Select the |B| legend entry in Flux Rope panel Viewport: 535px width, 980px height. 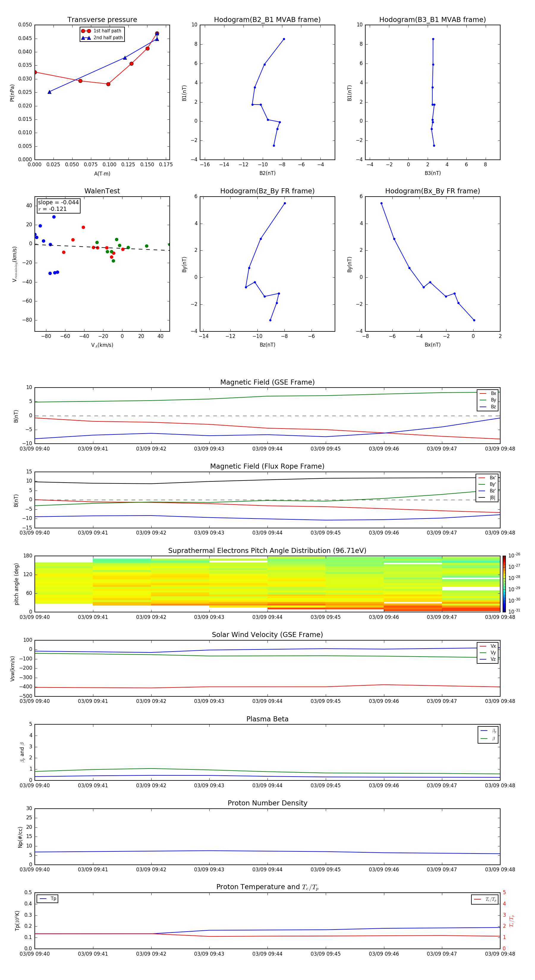[487, 498]
